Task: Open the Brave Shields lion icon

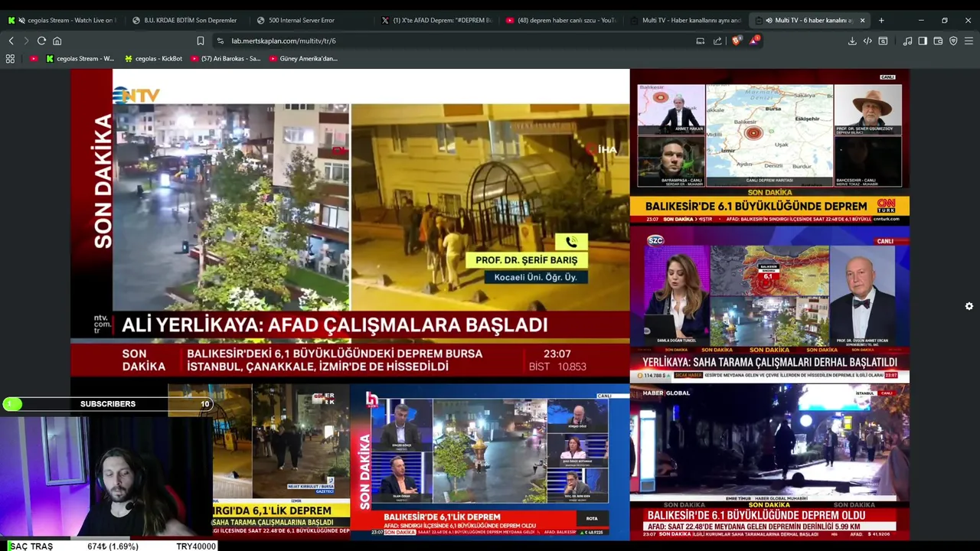Action: tap(737, 41)
